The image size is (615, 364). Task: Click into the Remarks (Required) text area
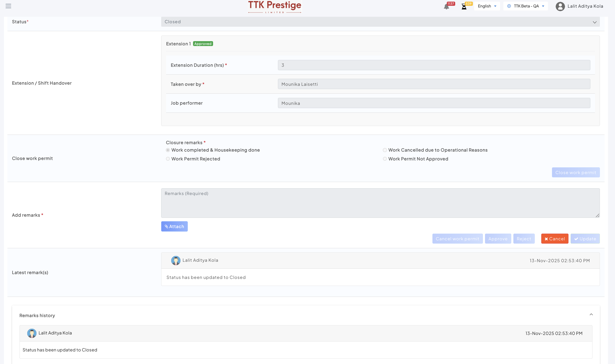[x=380, y=203]
